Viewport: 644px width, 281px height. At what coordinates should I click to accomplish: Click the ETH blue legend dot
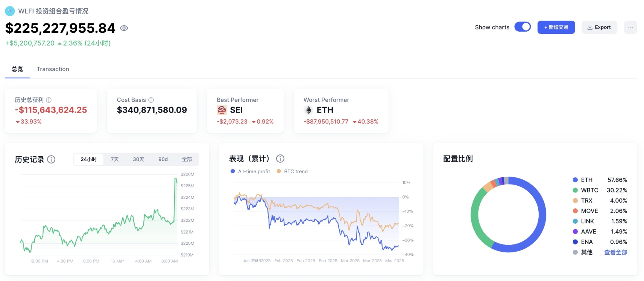pos(575,180)
